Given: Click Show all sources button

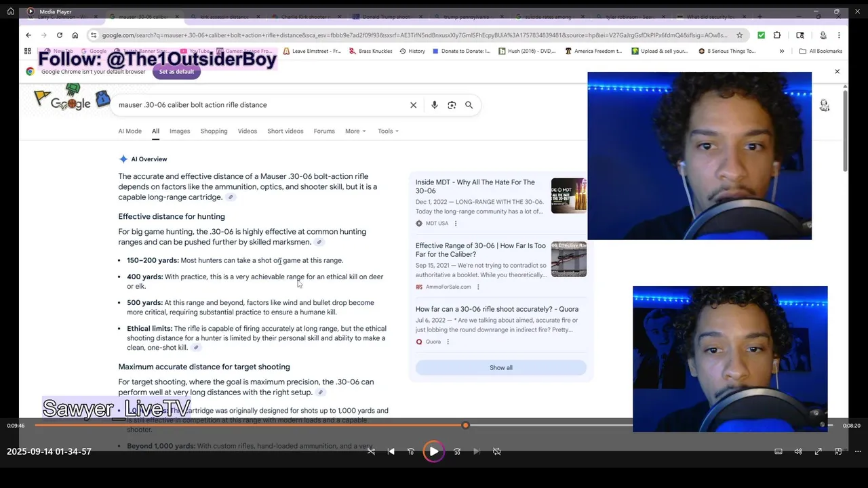Looking at the screenshot, I should click(x=501, y=367).
